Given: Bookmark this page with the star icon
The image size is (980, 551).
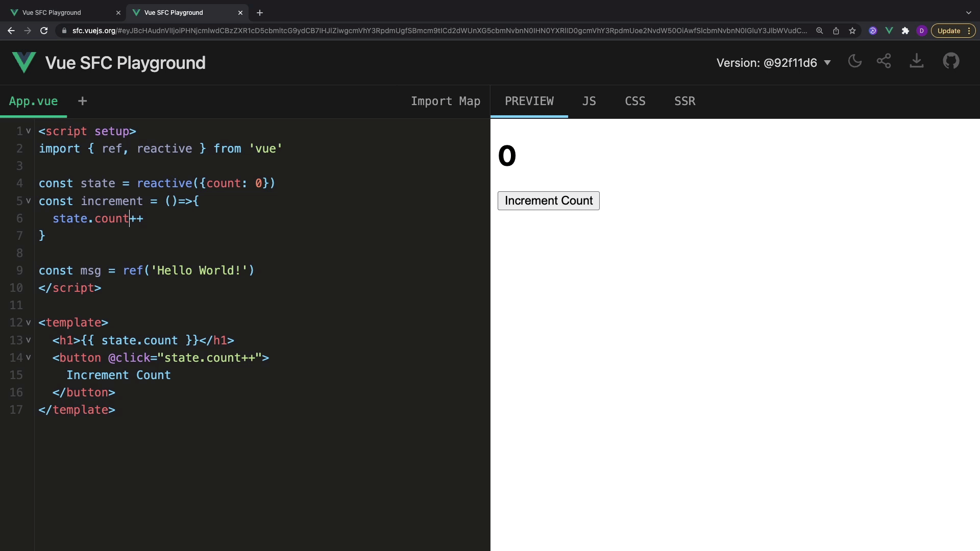Looking at the screenshot, I should coord(852,31).
